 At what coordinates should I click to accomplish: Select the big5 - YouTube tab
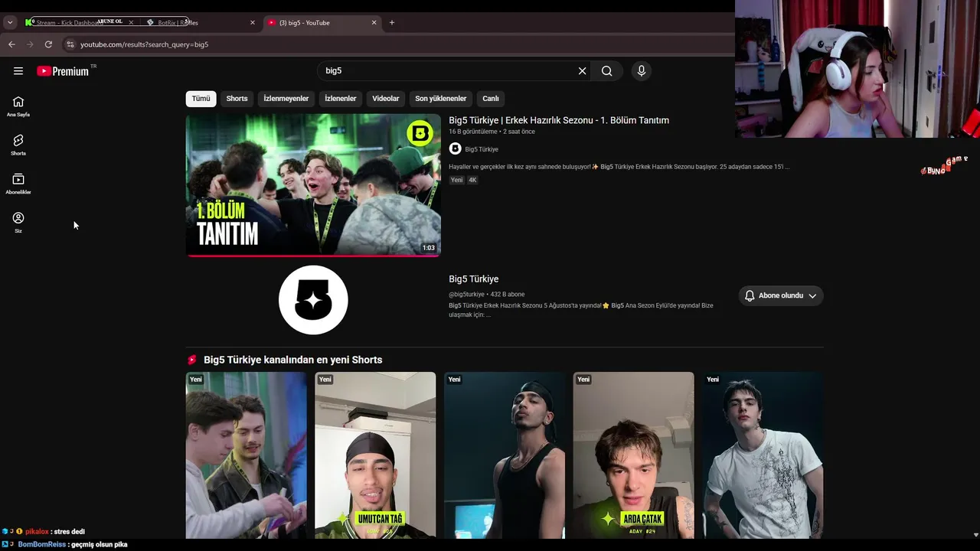point(322,22)
